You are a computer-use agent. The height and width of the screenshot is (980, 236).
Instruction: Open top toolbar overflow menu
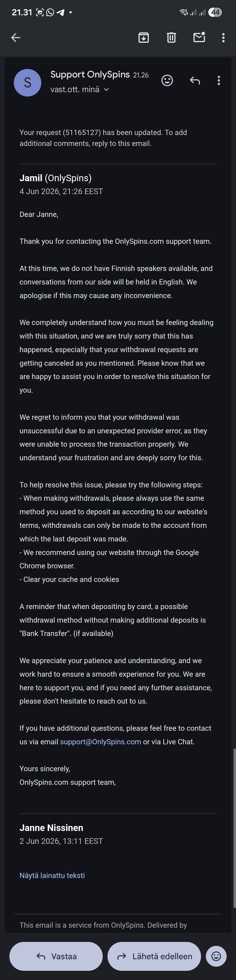click(x=224, y=37)
